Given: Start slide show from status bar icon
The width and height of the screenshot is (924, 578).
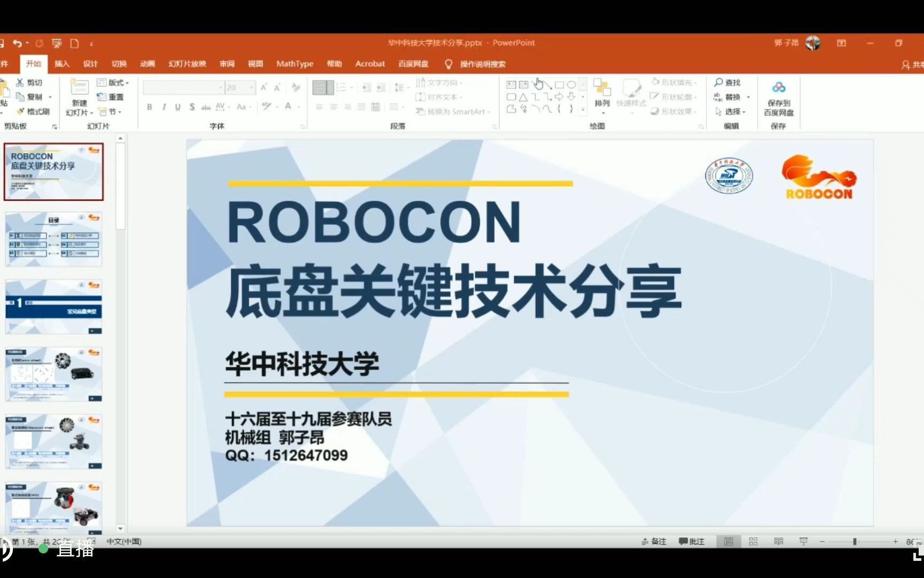Looking at the screenshot, I should [803, 542].
